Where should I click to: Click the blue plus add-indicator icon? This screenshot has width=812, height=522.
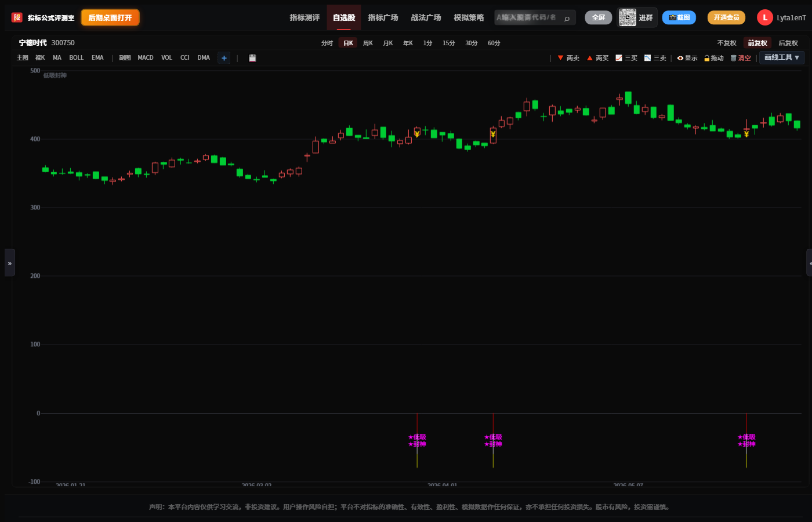[224, 58]
